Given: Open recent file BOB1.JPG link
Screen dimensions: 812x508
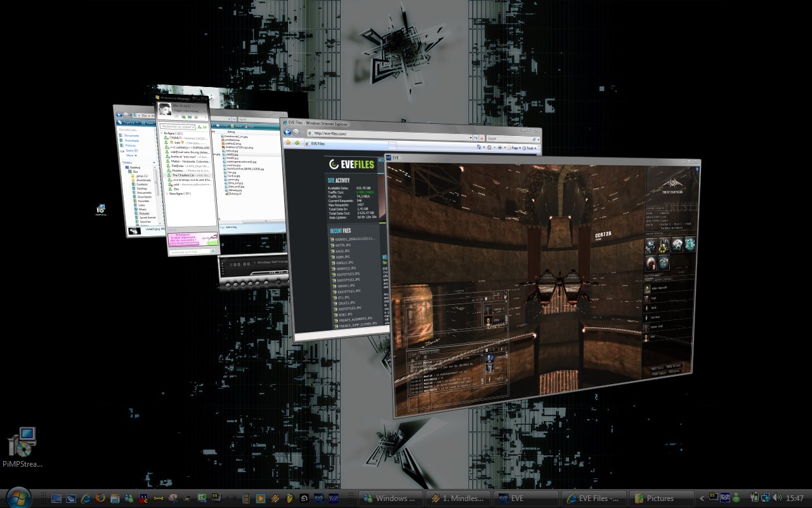Looking at the screenshot, I should (344, 314).
